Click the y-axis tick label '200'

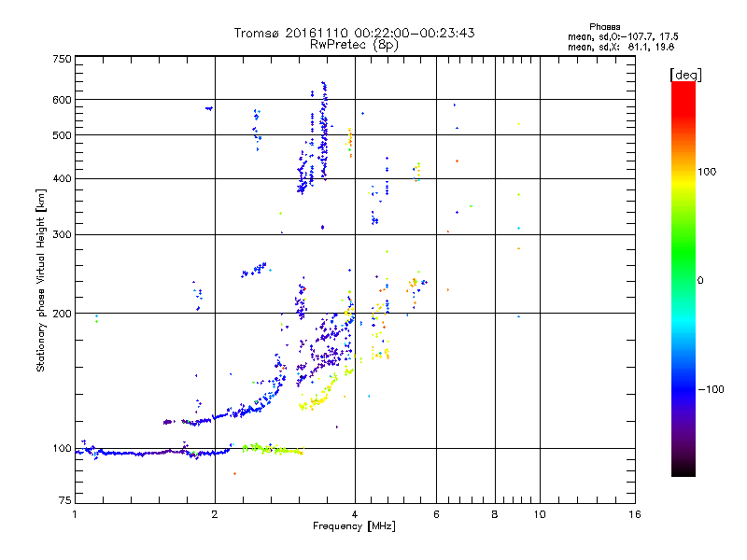pos(62,314)
